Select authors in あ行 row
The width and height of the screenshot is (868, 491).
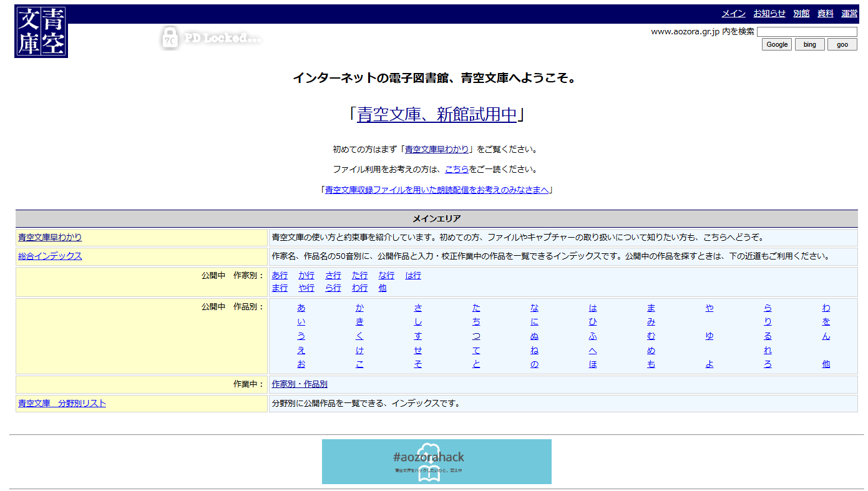[x=280, y=276]
